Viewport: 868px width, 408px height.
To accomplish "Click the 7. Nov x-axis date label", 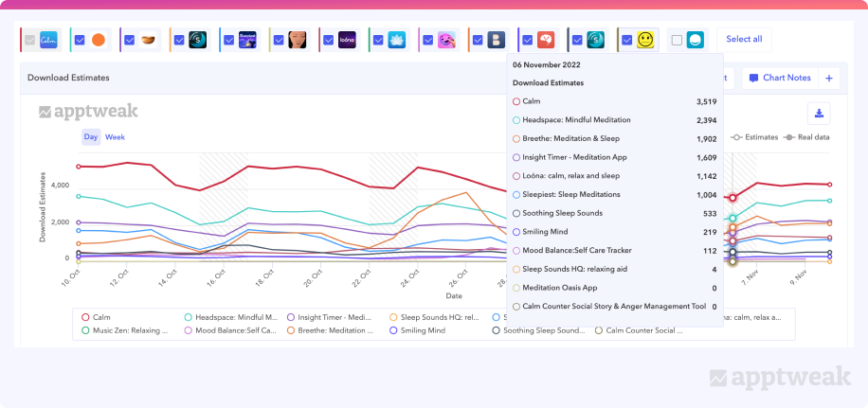I will coord(749,277).
